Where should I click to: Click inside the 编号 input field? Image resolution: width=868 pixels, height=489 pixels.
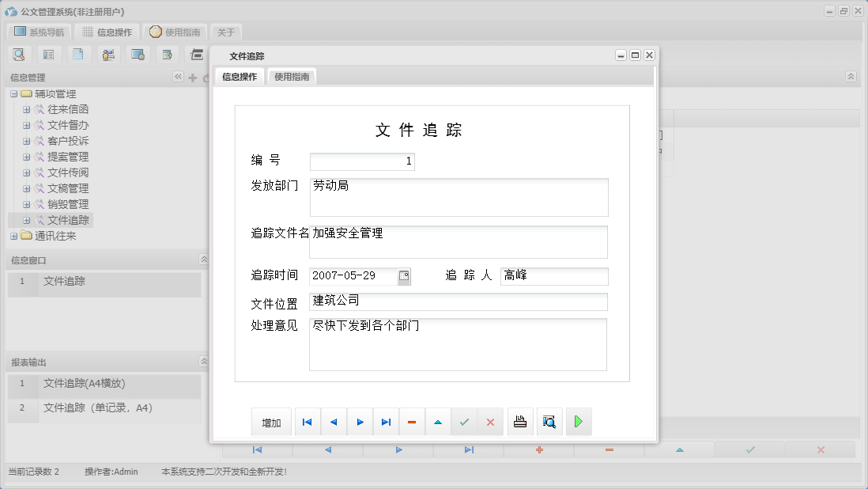click(362, 161)
